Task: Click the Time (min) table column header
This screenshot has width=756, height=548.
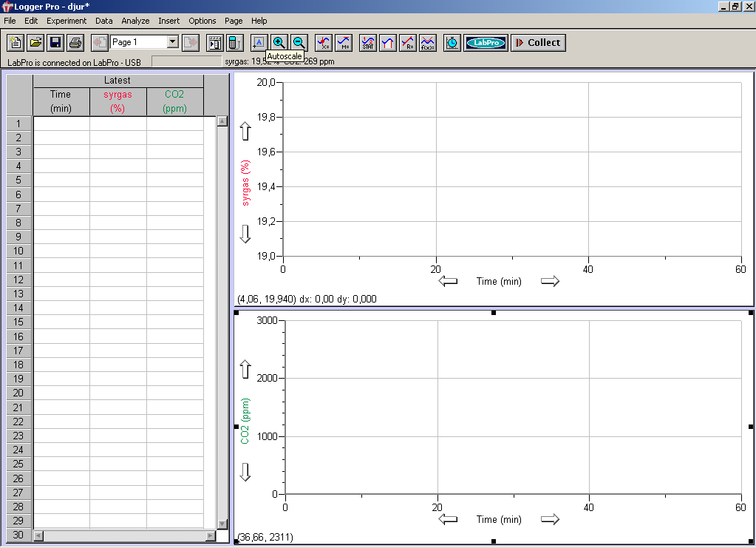Action: click(61, 101)
